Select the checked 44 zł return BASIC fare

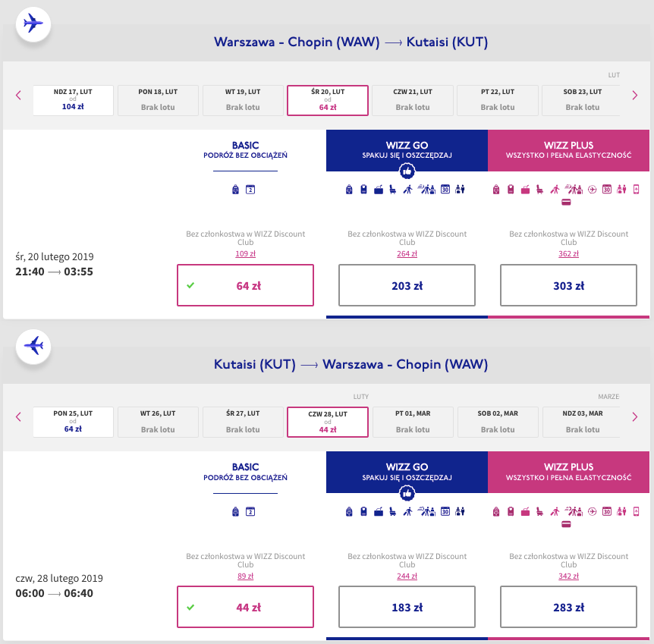point(245,607)
